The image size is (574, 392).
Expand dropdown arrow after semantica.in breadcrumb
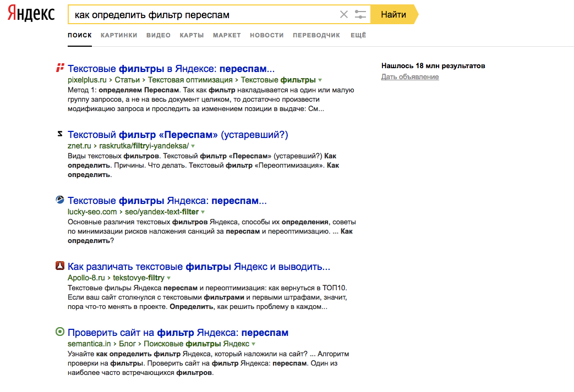[253, 344]
